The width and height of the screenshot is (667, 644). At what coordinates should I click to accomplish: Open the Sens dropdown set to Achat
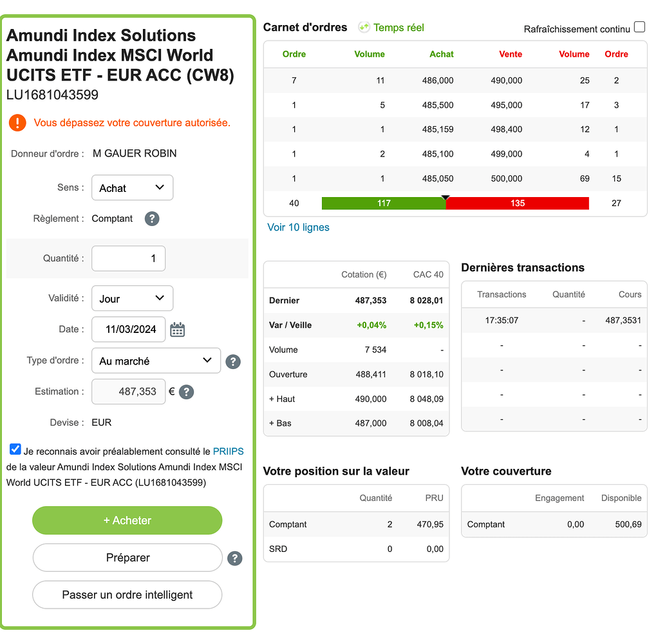[132, 188]
